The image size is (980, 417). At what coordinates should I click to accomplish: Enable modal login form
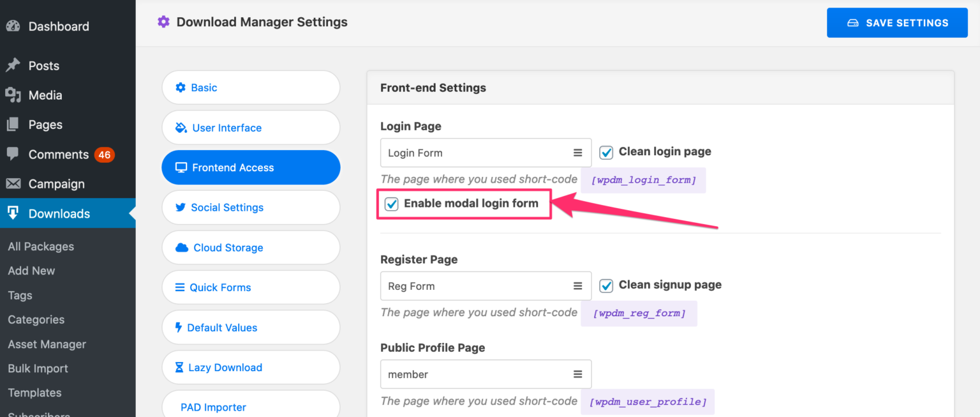(392, 204)
